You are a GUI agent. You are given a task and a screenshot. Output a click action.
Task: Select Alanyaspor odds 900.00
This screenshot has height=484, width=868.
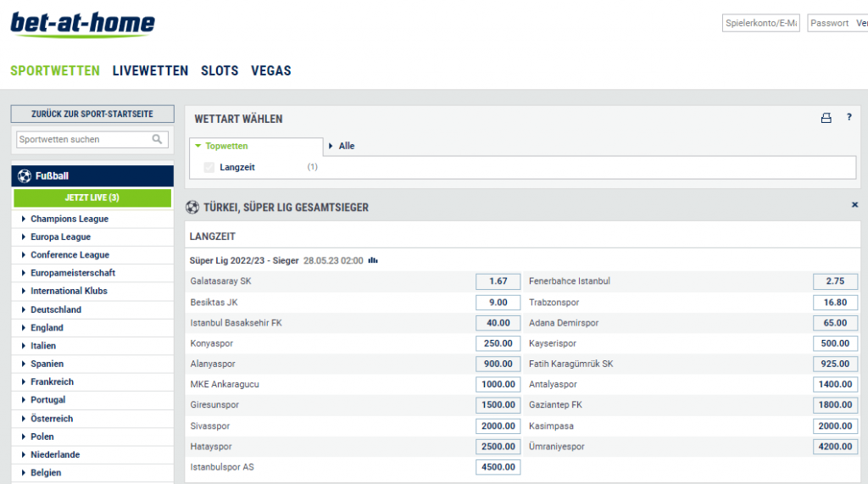[498, 364]
